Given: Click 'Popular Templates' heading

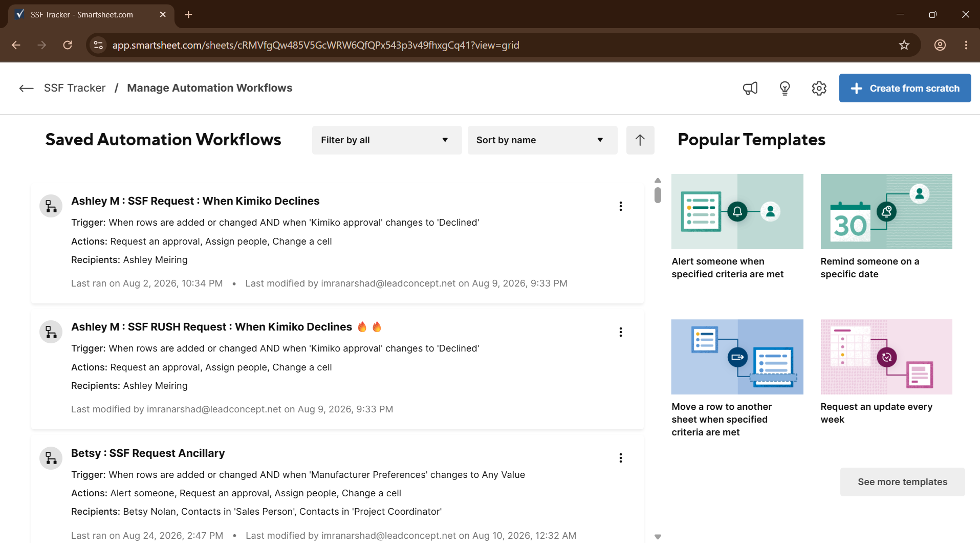Looking at the screenshot, I should click(x=751, y=140).
